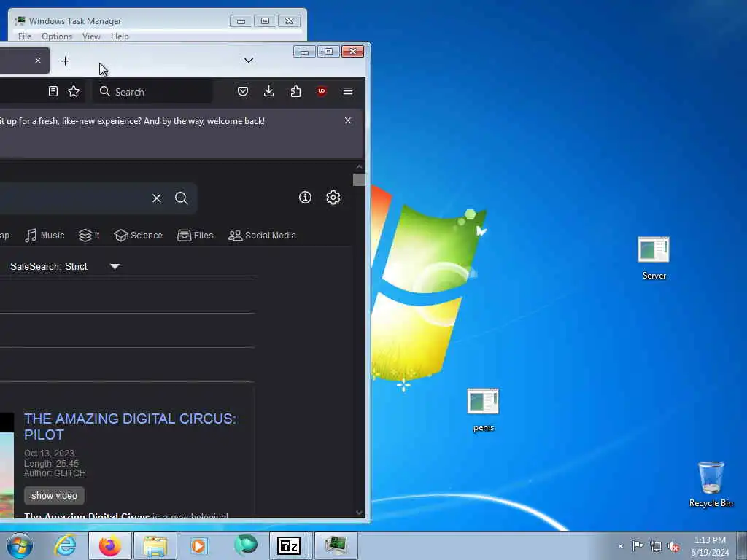Click the network tray icon

click(656, 546)
